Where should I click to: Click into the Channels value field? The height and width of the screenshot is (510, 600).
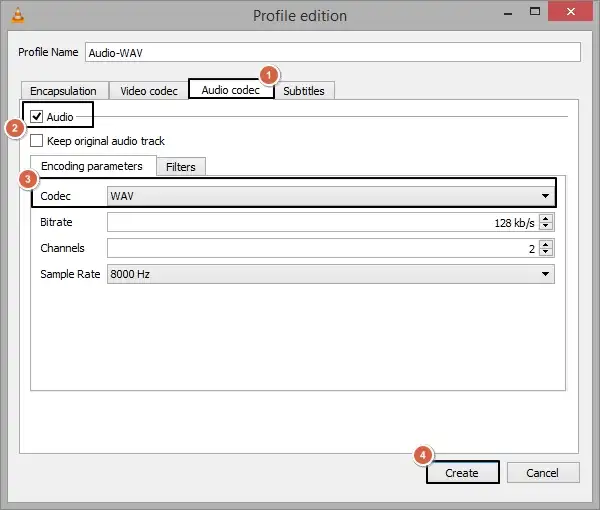(323, 248)
